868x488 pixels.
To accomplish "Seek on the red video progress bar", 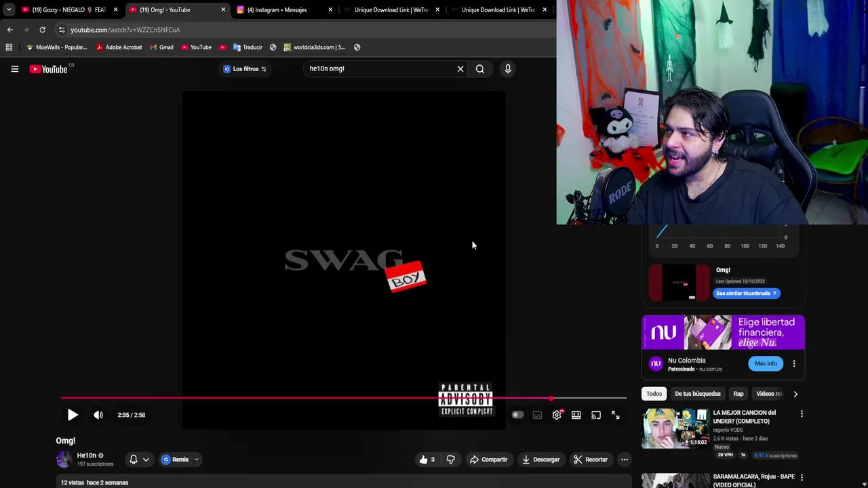I will [x=344, y=399].
